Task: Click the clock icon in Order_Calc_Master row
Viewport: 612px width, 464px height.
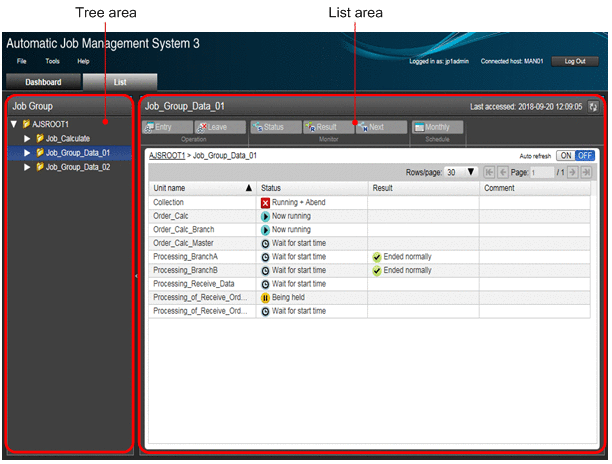Action: point(265,244)
